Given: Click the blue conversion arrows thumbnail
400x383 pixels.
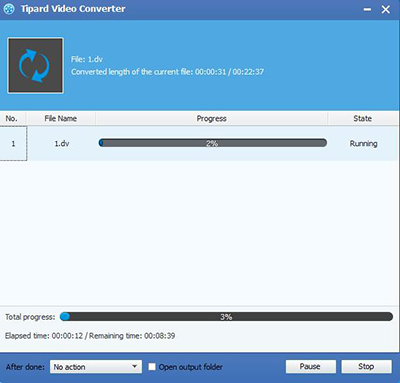Looking at the screenshot, I should (35, 65).
